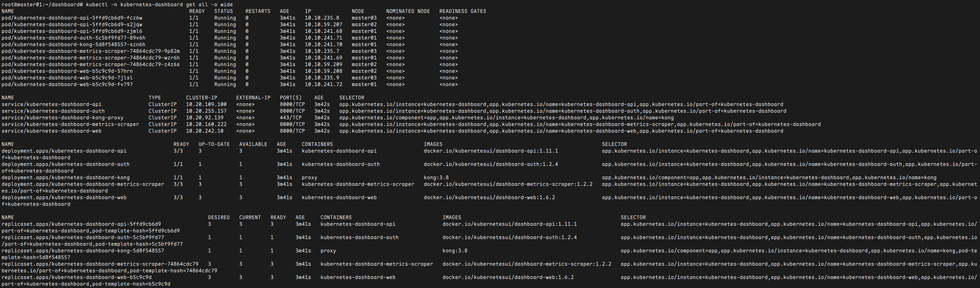Image resolution: width=980 pixels, height=288 pixels.
Task: Click the cluster IP 10.20.109.100
Action: [206, 104]
